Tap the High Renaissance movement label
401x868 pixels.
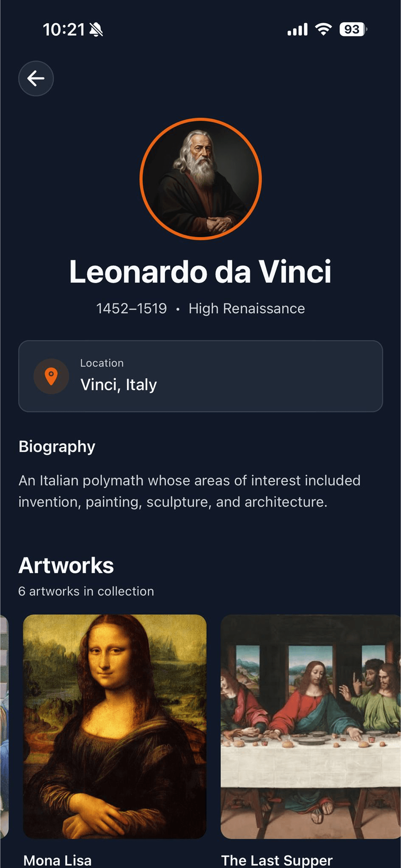click(x=247, y=308)
